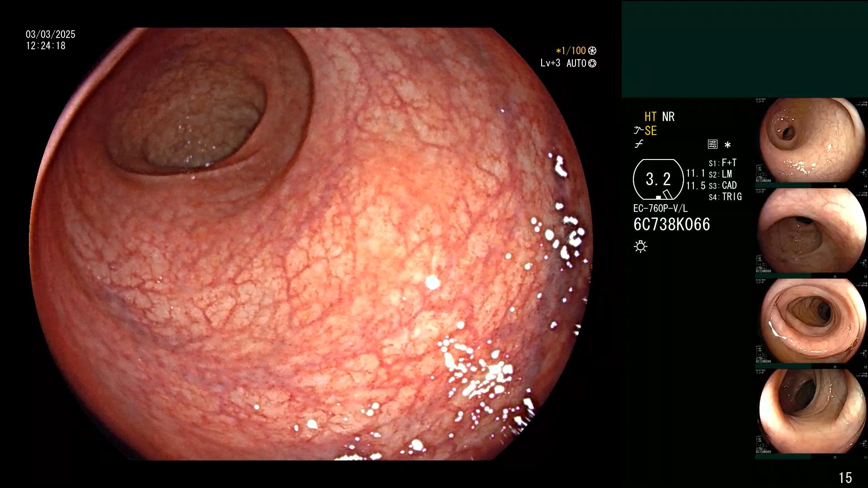Click the scope tip diagram showing 3.2
This screenshot has height=488, width=868.
click(x=658, y=179)
